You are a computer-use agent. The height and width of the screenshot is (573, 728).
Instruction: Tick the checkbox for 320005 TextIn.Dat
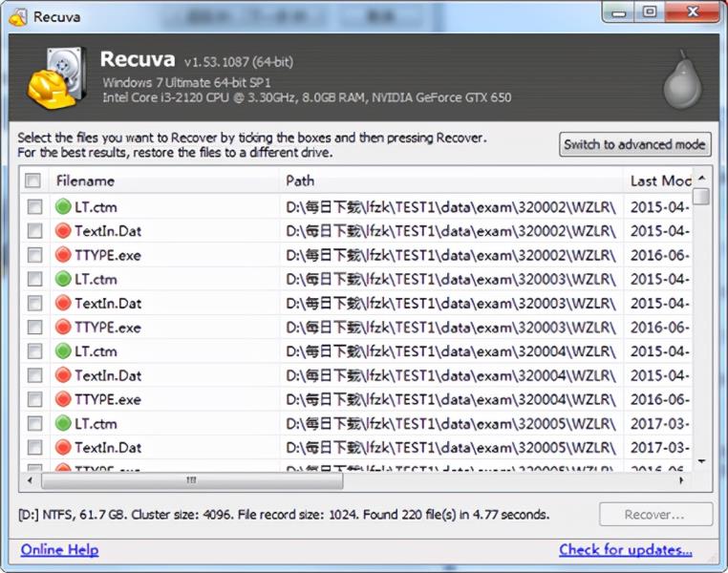pyautogui.click(x=34, y=447)
